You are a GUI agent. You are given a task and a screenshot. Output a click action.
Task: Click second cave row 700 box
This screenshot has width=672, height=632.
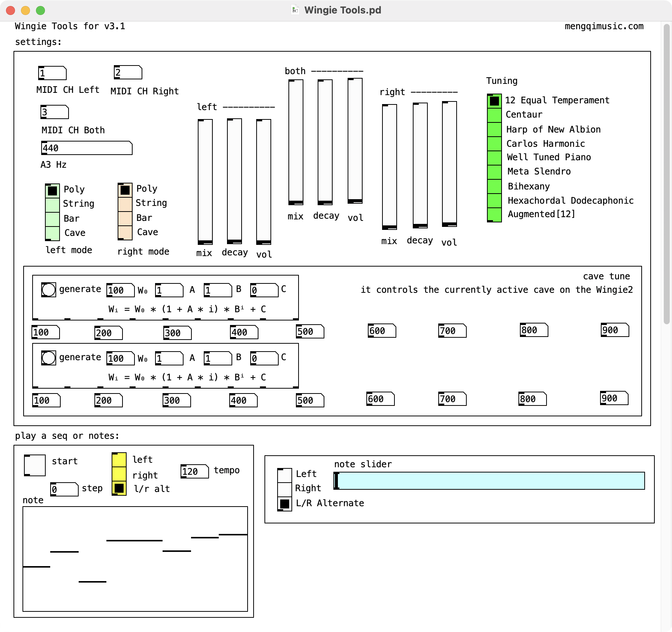[x=452, y=399]
